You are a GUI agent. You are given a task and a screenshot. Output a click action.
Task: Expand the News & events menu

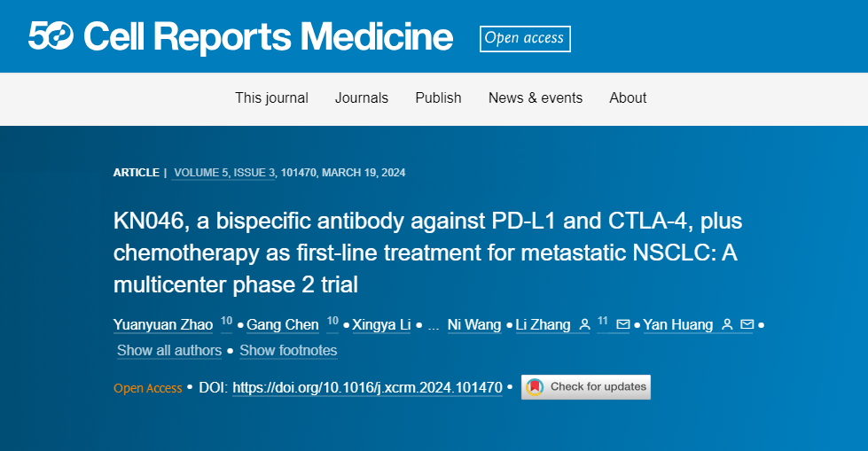point(536,98)
